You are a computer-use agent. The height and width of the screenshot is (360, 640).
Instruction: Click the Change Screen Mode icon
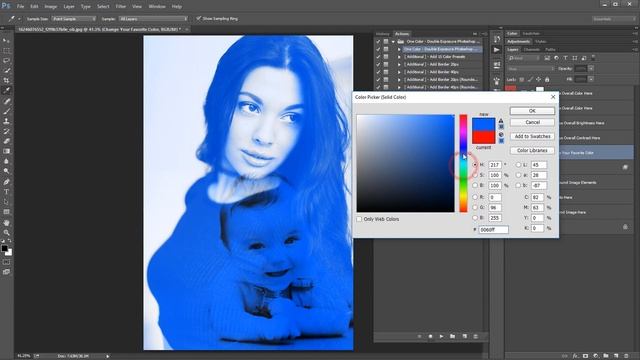pyautogui.click(x=7, y=272)
